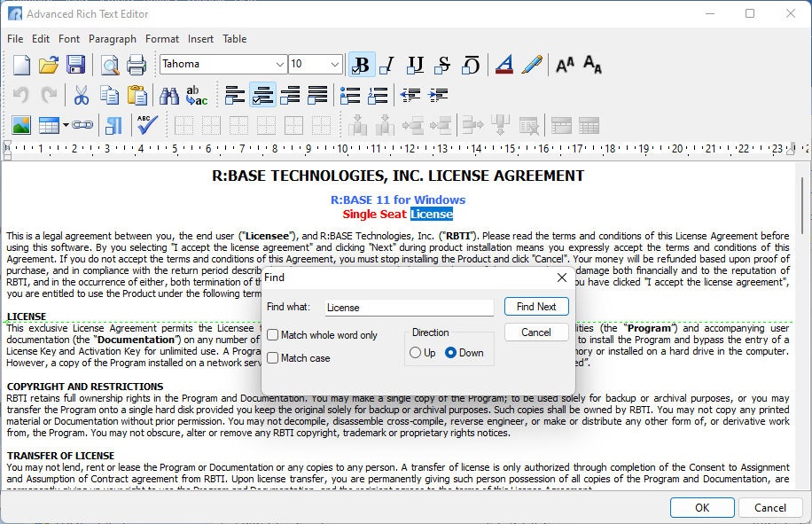812x524 pixels.
Task: Open Print Preview with the magnifier page icon
Action: pyautogui.click(x=110, y=65)
